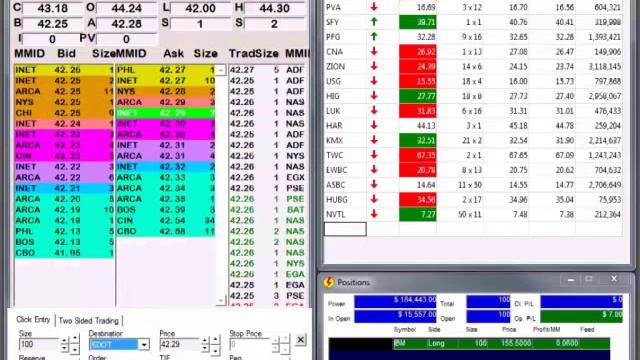Click the red down arrow beside HAR
Viewport: 640px width, 360px height.
tap(374, 125)
